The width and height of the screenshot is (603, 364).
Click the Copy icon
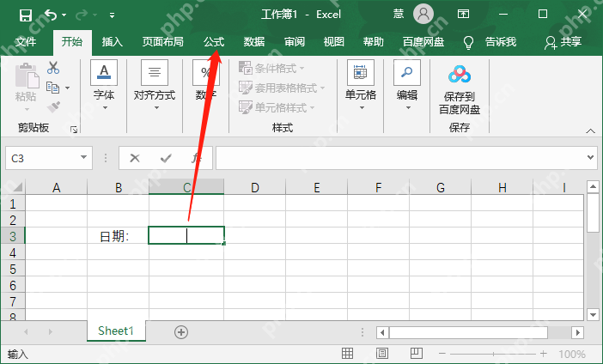tap(52, 88)
